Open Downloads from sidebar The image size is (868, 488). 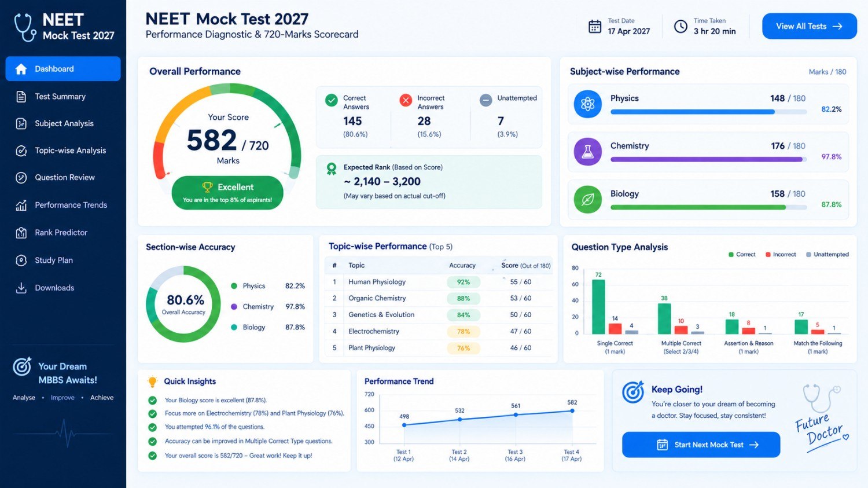(x=63, y=288)
